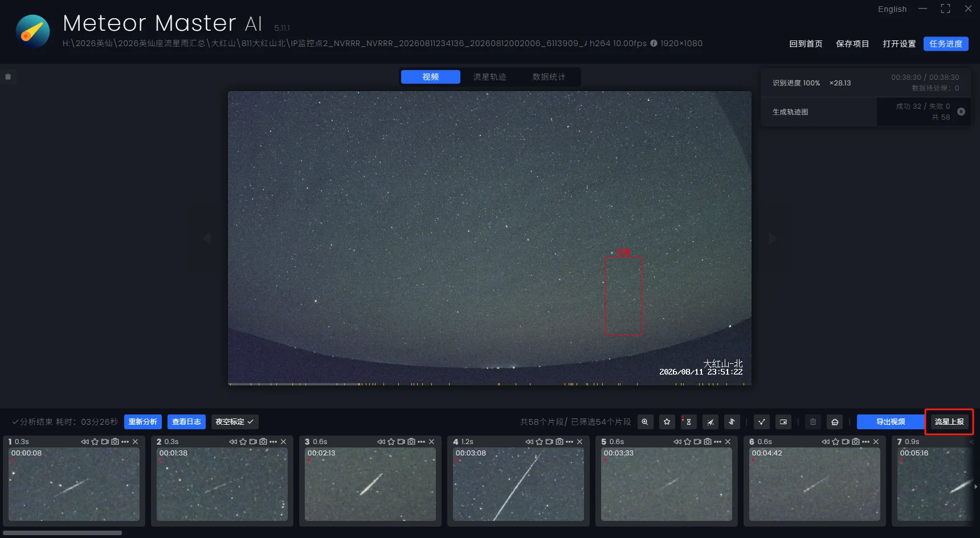Click 重新分析 to re-analyze
Screen dimensions: 980x538
143,422
